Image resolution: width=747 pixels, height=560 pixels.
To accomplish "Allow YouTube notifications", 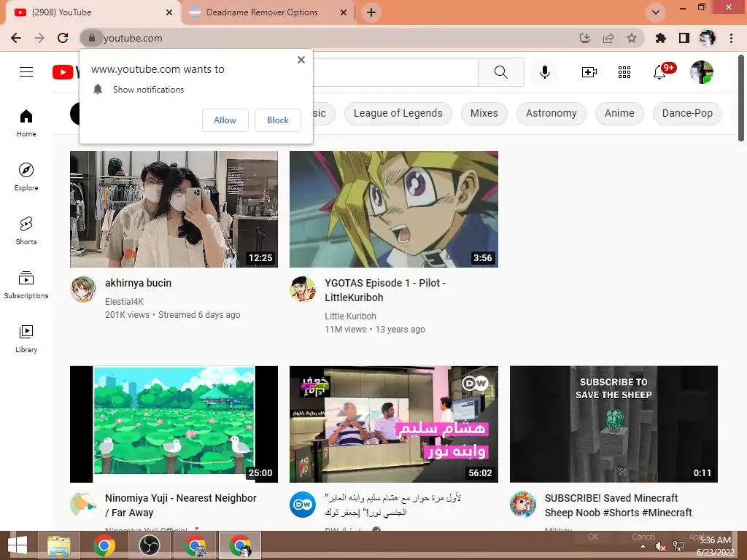I will coord(225,120).
